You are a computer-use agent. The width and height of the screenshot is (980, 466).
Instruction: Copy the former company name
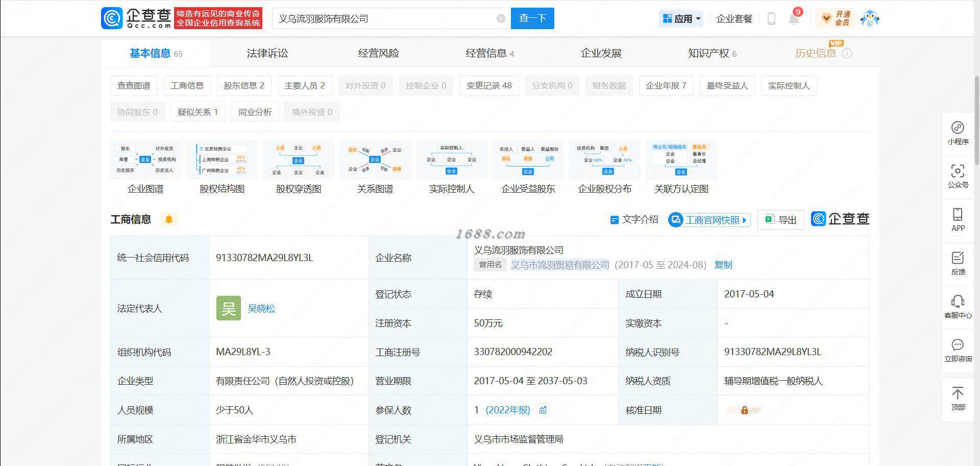tap(723, 265)
